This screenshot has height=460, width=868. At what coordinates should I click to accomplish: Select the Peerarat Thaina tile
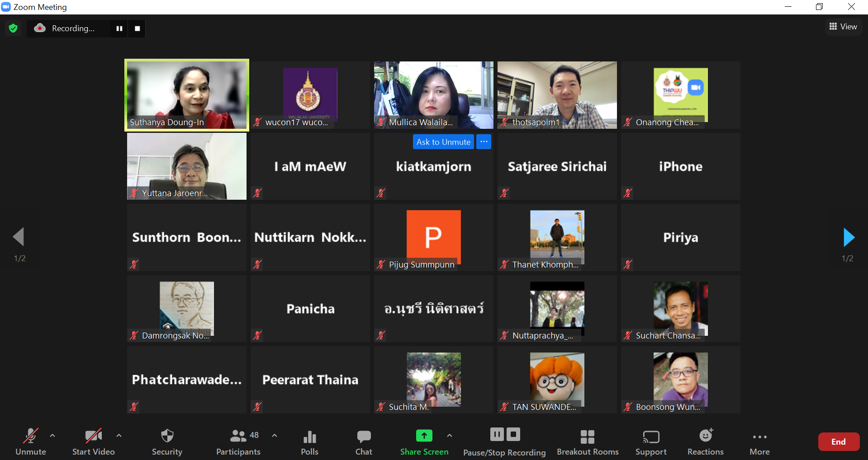pos(310,380)
